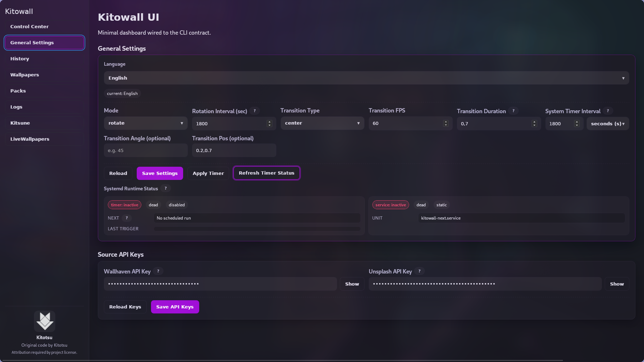Click the Transition Angle input field

coord(145,150)
